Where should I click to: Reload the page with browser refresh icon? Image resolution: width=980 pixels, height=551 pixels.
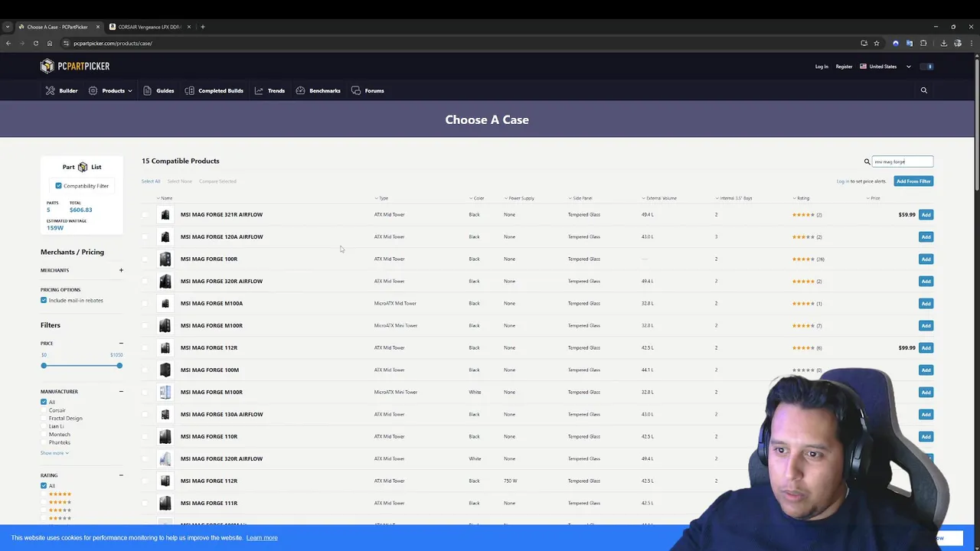[x=35, y=43]
